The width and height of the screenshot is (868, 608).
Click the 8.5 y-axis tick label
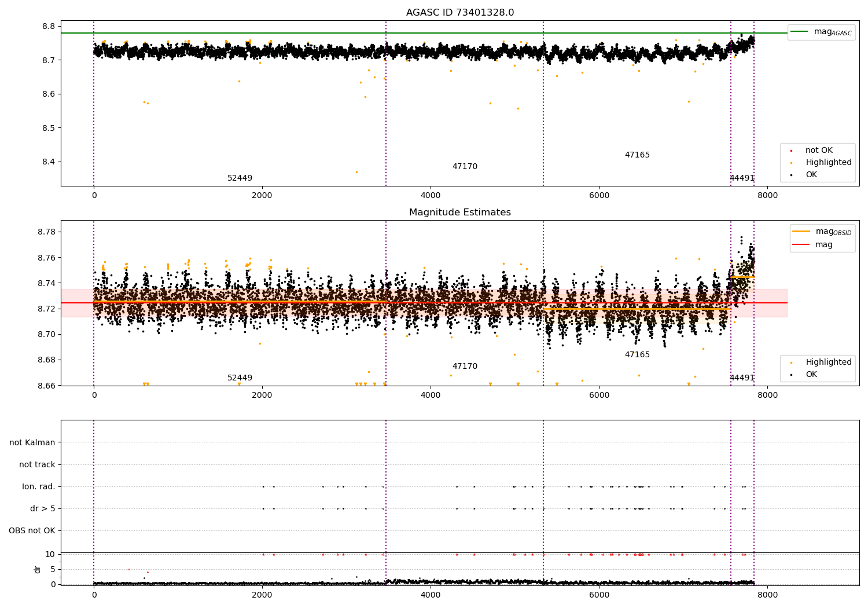pyautogui.click(x=49, y=128)
